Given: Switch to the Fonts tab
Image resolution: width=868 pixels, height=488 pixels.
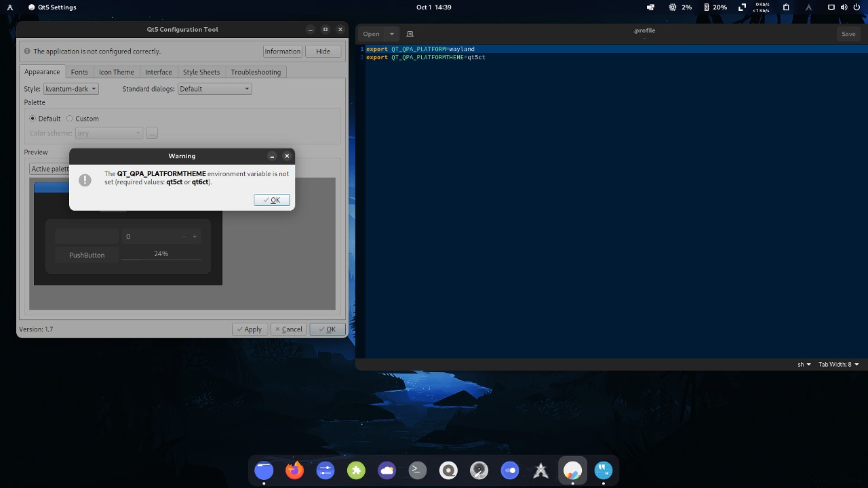Looking at the screenshot, I should (x=79, y=72).
